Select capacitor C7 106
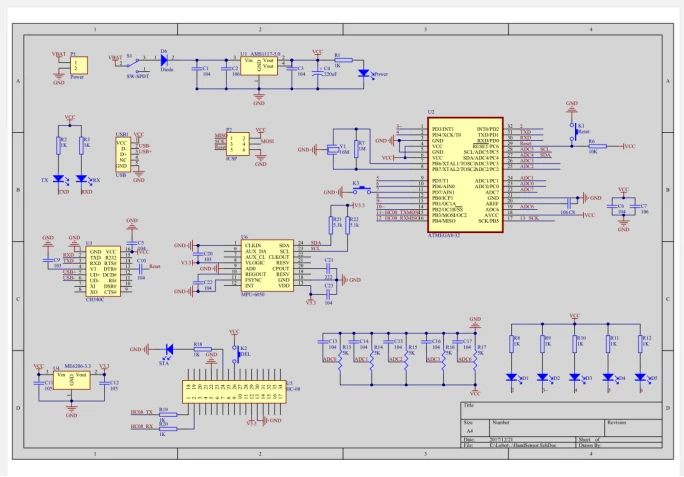Image resolution: width=684 pixels, height=477 pixels. pos(635,206)
